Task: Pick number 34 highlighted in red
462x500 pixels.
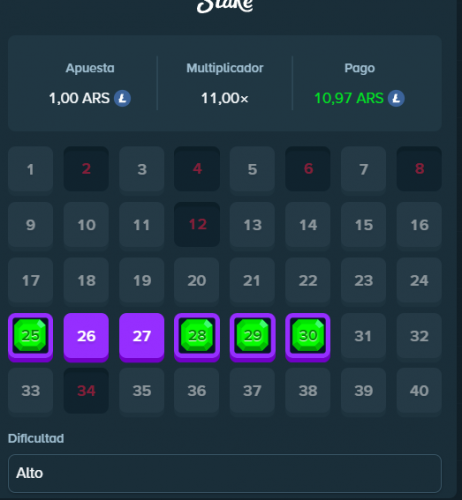Action: (x=86, y=391)
